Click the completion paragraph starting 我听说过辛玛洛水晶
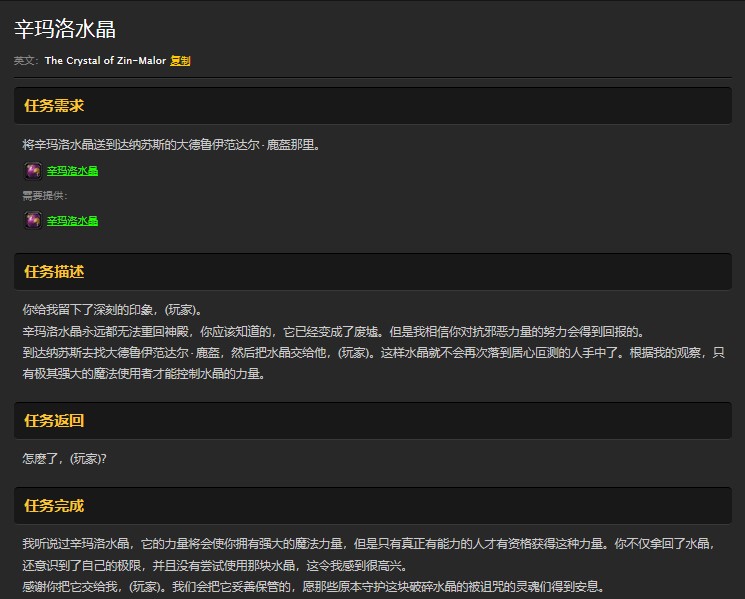Image resolution: width=745 pixels, height=599 pixels. coord(372,544)
